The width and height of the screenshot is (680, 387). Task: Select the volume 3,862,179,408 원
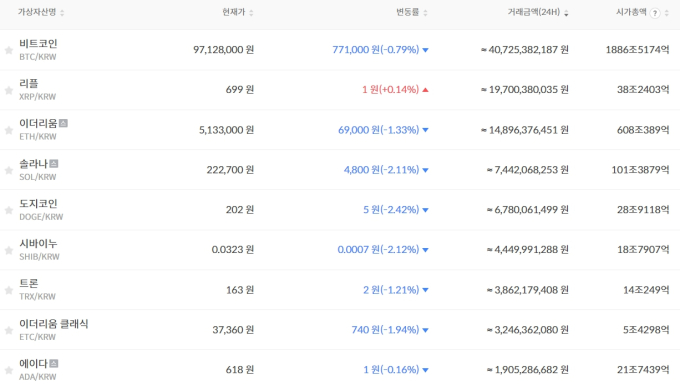point(527,290)
